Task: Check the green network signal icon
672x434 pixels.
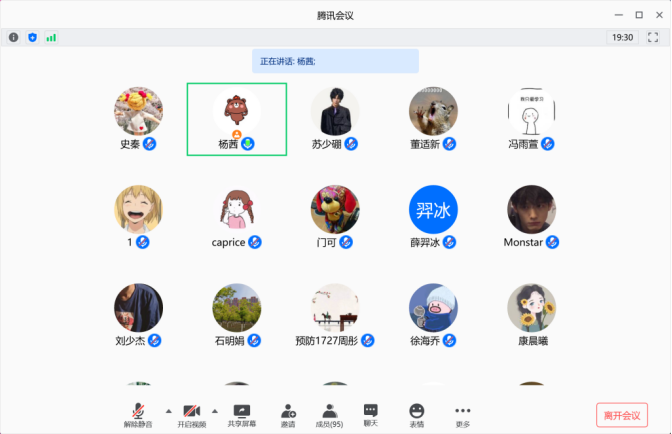Action: (51, 37)
